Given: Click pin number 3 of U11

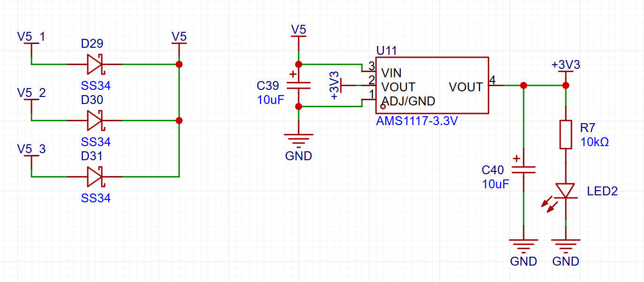Looking at the screenshot, I should 371,66.
